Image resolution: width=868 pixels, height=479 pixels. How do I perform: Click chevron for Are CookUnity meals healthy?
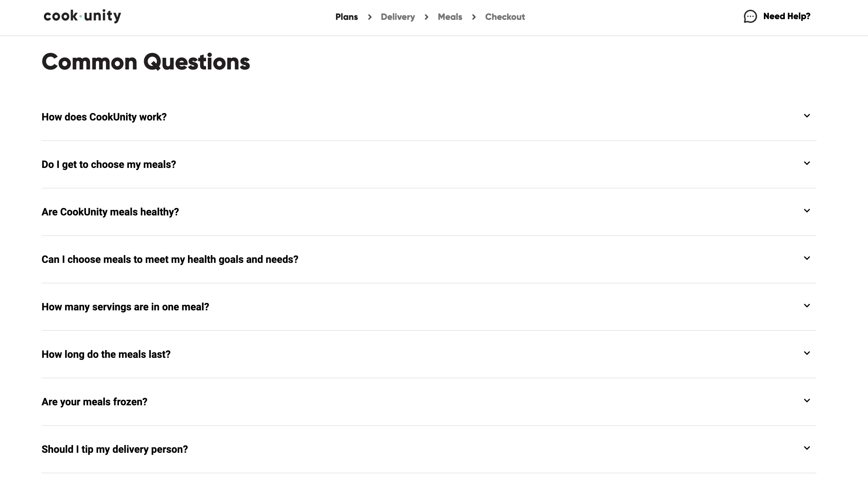(x=807, y=211)
